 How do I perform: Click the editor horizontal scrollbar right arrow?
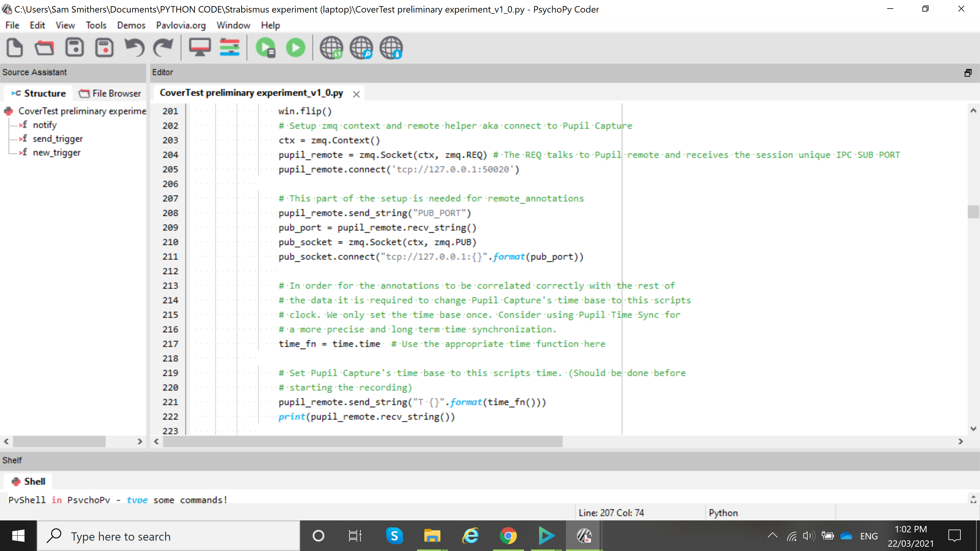point(961,441)
